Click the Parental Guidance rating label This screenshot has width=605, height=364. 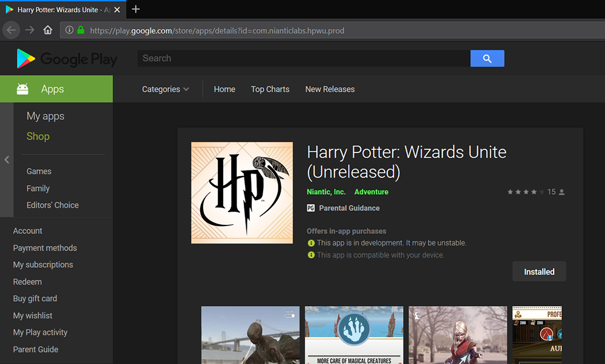[349, 208]
